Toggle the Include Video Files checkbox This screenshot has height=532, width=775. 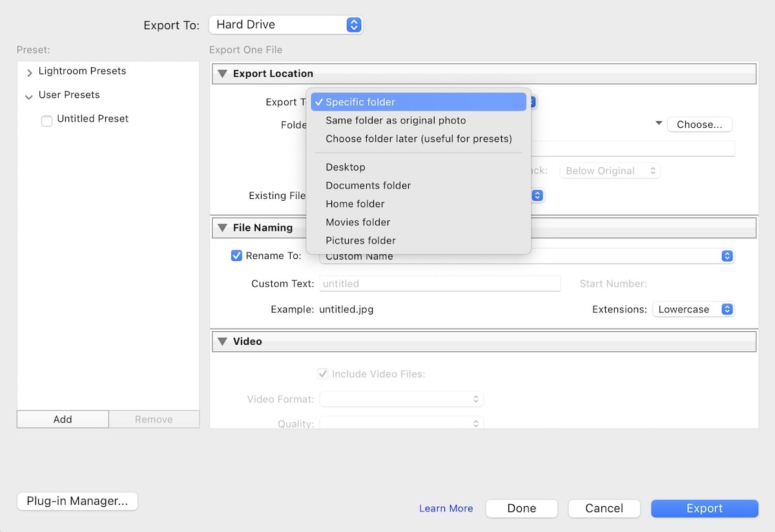322,374
